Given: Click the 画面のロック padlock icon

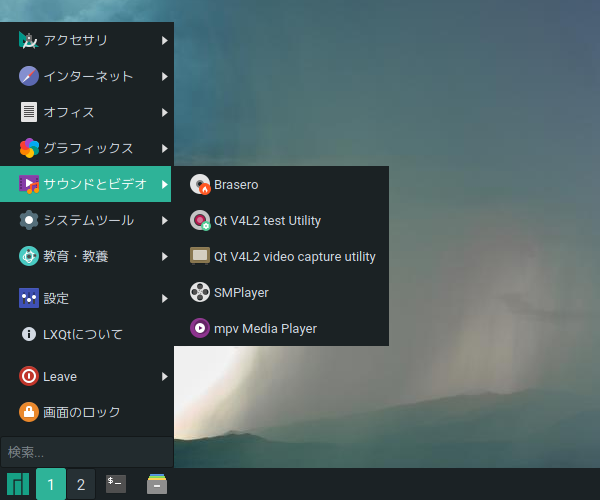Looking at the screenshot, I should coord(29,412).
